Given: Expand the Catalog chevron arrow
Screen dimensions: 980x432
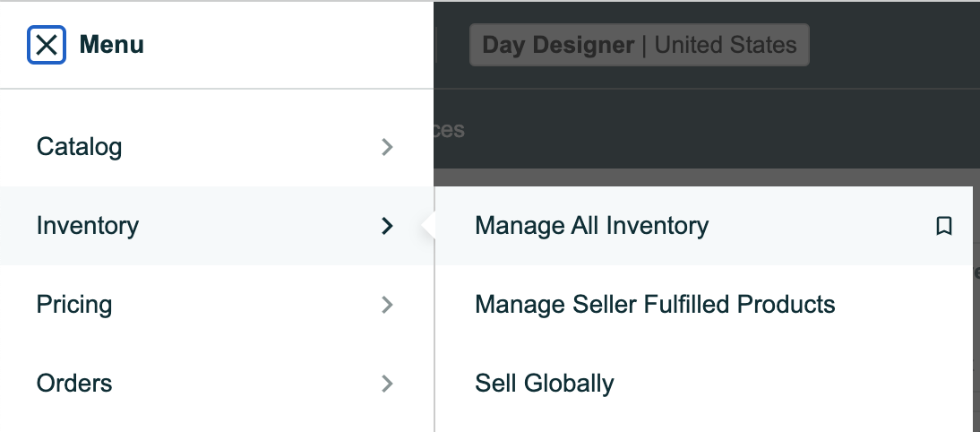Looking at the screenshot, I should [x=388, y=147].
